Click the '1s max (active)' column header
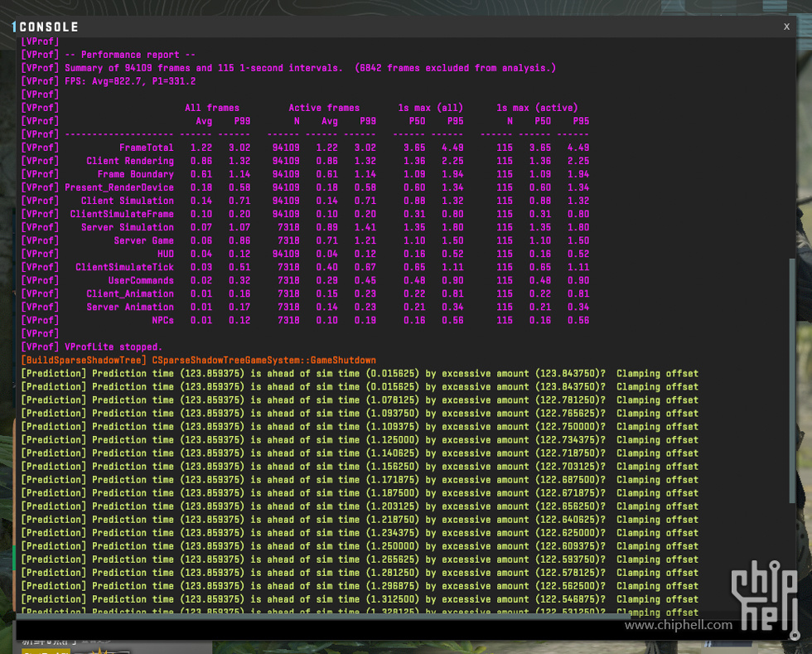 pos(537,108)
